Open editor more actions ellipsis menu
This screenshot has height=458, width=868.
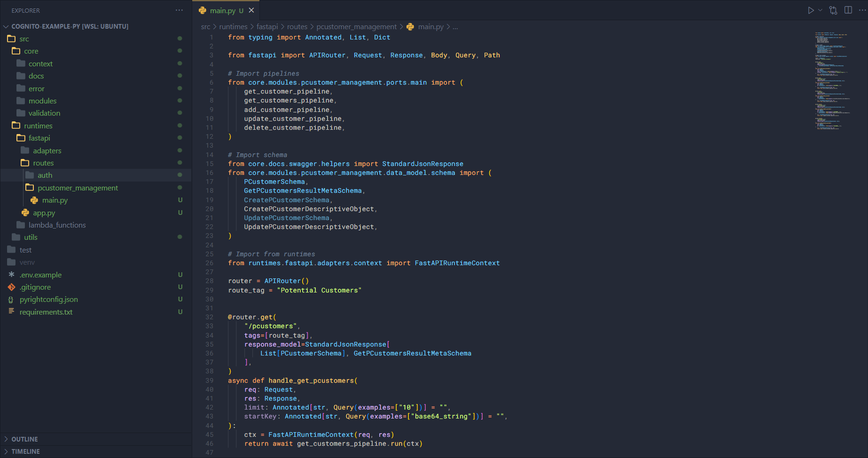[862, 10]
